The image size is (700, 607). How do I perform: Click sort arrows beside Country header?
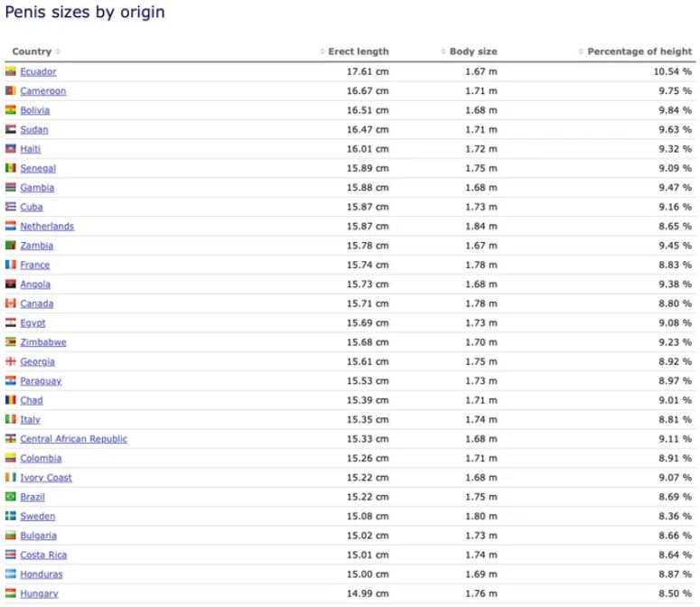point(58,51)
